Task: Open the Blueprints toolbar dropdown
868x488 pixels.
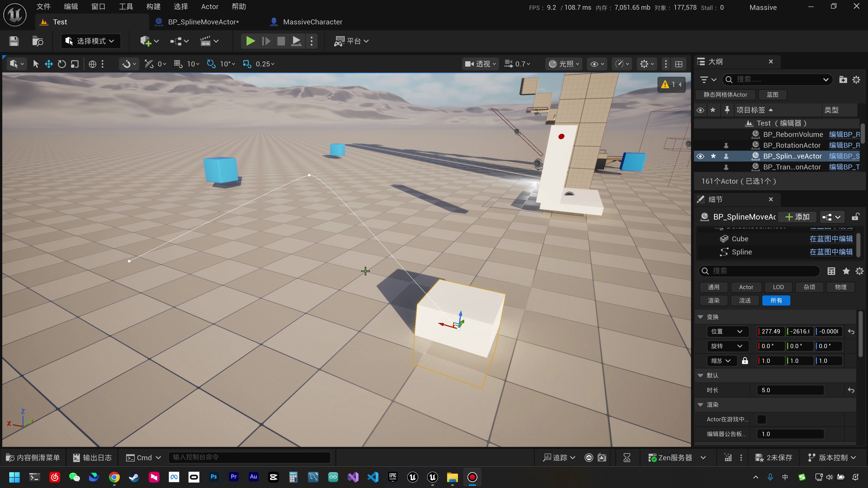Action: point(179,41)
